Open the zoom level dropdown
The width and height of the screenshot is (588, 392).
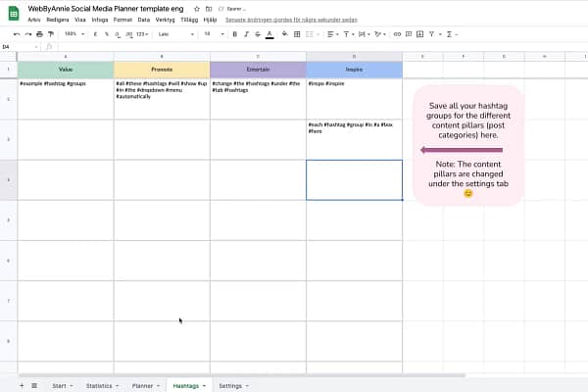click(x=74, y=34)
